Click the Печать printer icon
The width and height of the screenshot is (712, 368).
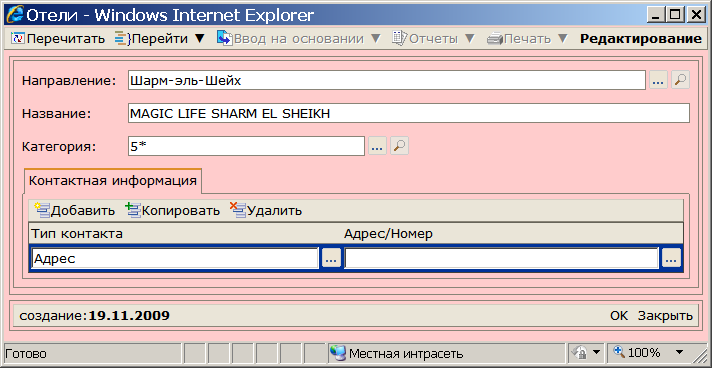click(x=495, y=39)
